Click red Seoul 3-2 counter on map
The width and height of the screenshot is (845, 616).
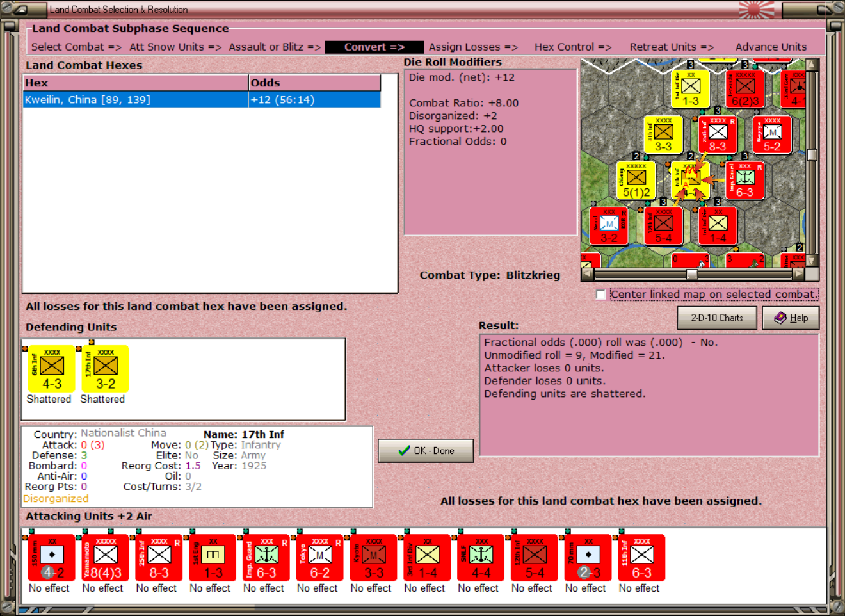pyautogui.click(x=609, y=226)
